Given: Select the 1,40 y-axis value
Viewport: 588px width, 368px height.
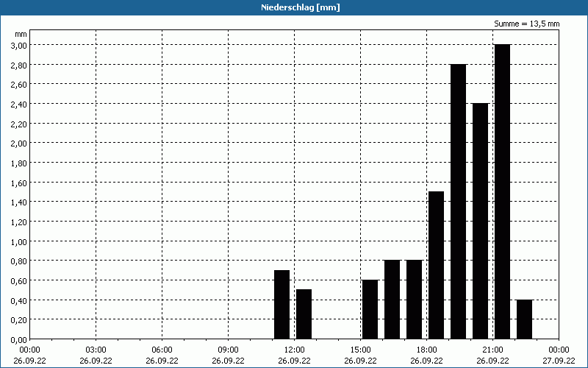Looking at the screenshot, I should pyautogui.click(x=19, y=202).
